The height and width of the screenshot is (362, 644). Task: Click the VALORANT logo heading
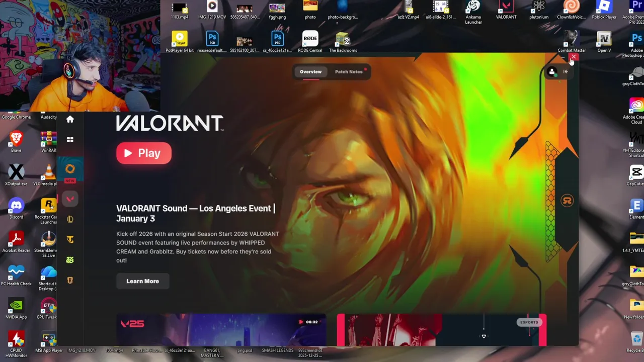pos(170,123)
